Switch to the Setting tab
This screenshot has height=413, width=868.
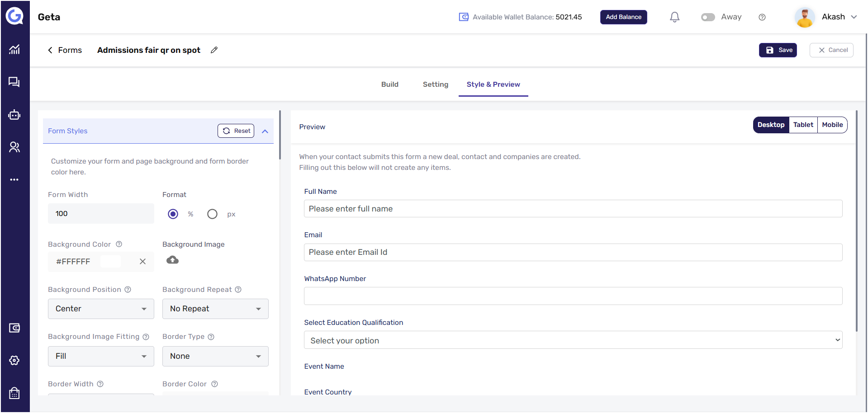click(435, 84)
